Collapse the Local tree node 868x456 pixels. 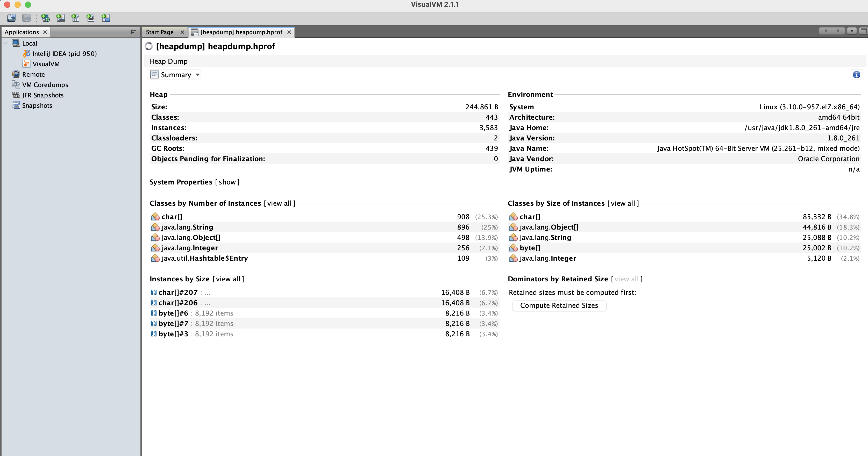pyautogui.click(x=6, y=43)
